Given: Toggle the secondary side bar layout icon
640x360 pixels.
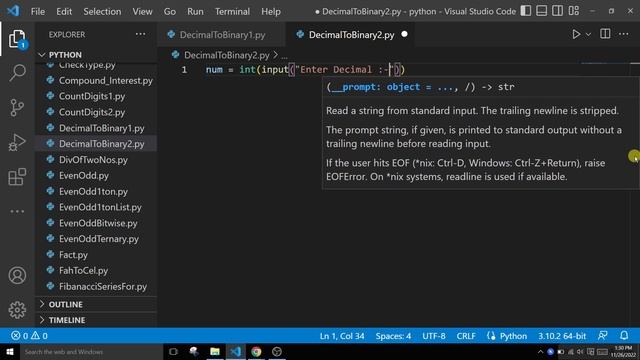Looking at the screenshot, I should (x=558, y=11).
